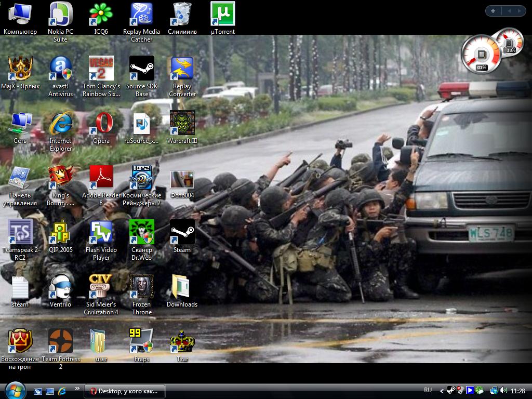Open the Steam desktop shortcut
532x399 pixels.
182,232
